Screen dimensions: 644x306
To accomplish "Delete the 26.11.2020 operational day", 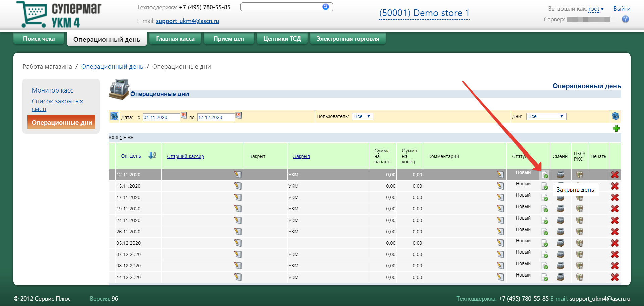I will point(615,232).
